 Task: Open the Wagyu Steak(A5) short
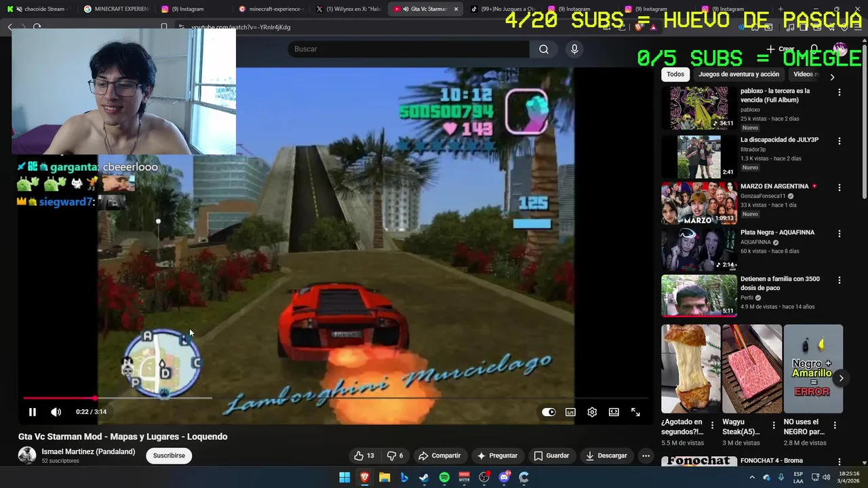point(752,369)
